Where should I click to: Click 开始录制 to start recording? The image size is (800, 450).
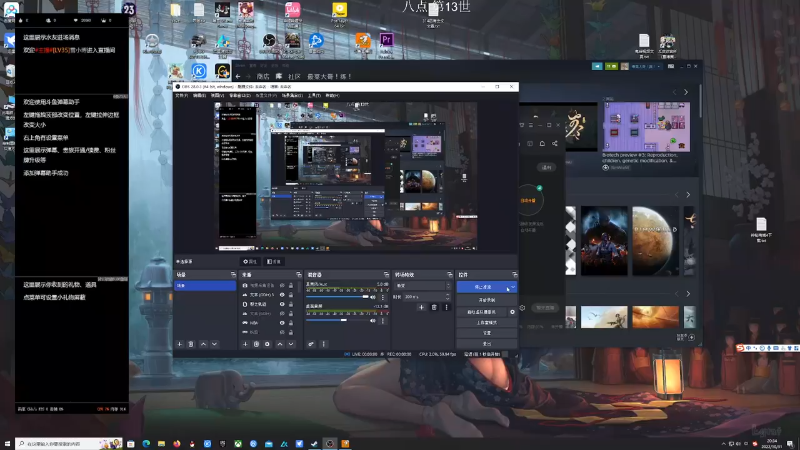(x=487, y=300)
